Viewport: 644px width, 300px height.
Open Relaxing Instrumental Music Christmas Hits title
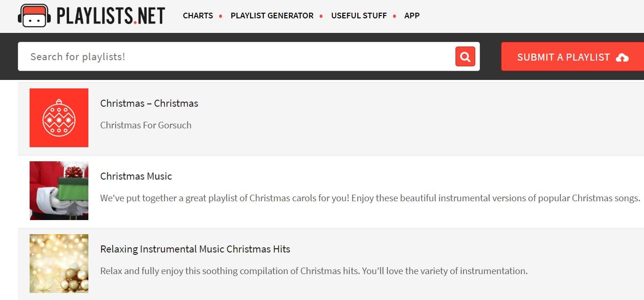pos(195,249)
